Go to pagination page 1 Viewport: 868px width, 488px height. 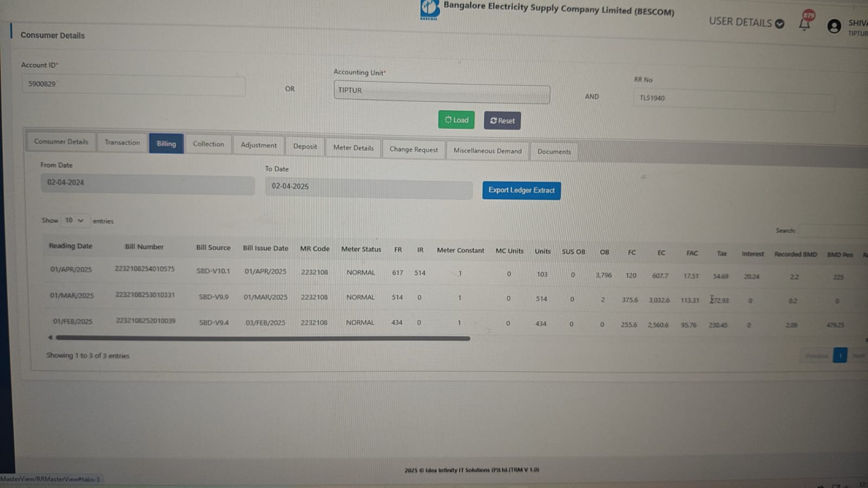coord(840,356)
